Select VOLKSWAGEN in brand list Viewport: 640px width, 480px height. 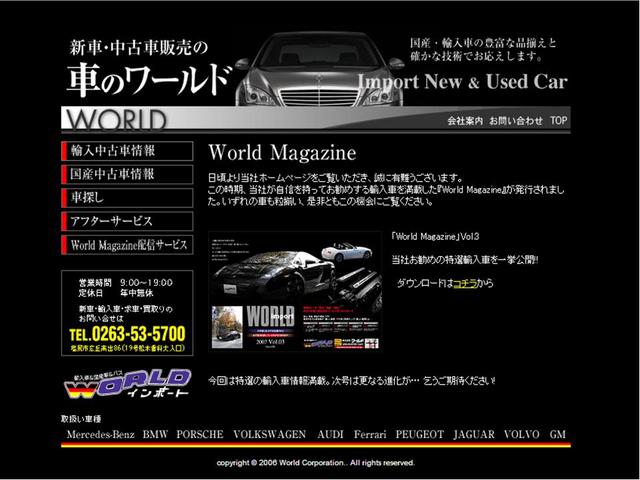[x=269, y=434]
